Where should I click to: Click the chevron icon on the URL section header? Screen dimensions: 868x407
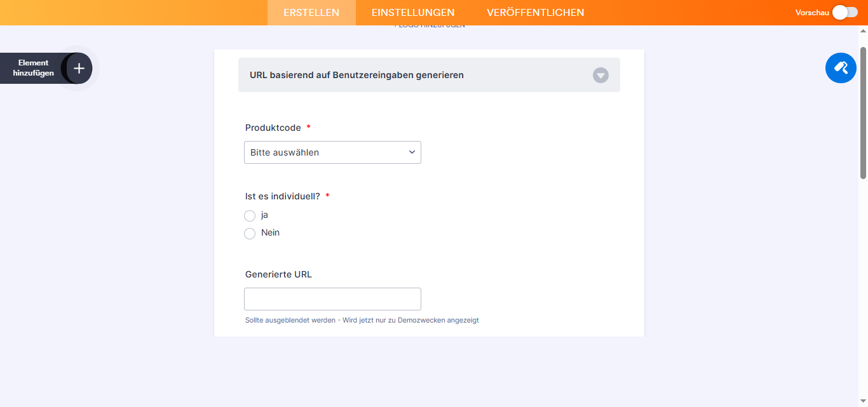coord(600,75)
